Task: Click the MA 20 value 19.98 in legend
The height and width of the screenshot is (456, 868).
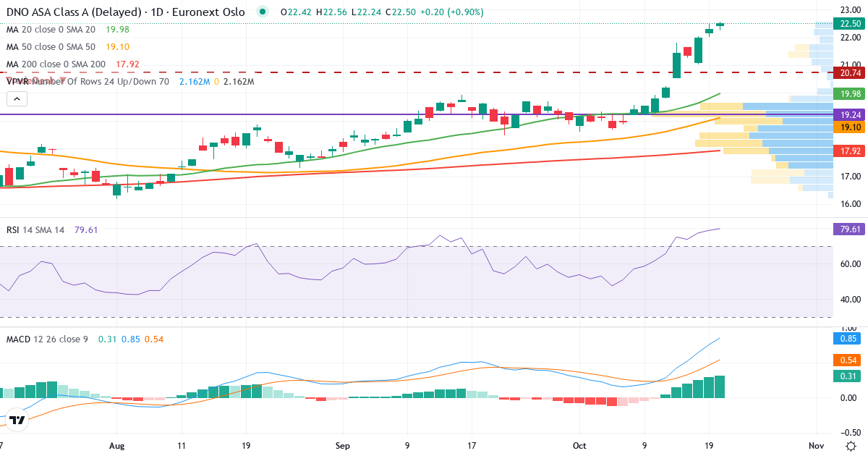Action: pyautogui.click(x=117, y=29)
